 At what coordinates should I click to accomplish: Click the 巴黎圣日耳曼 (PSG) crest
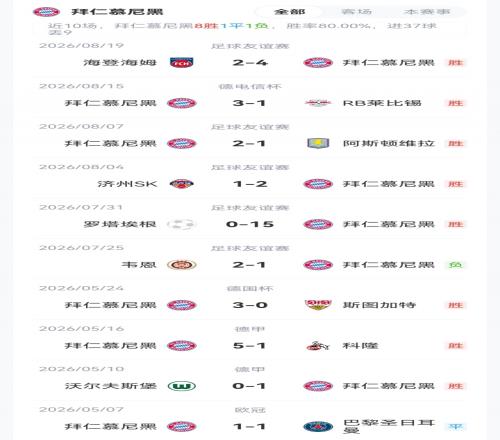(x=318, y=427)
